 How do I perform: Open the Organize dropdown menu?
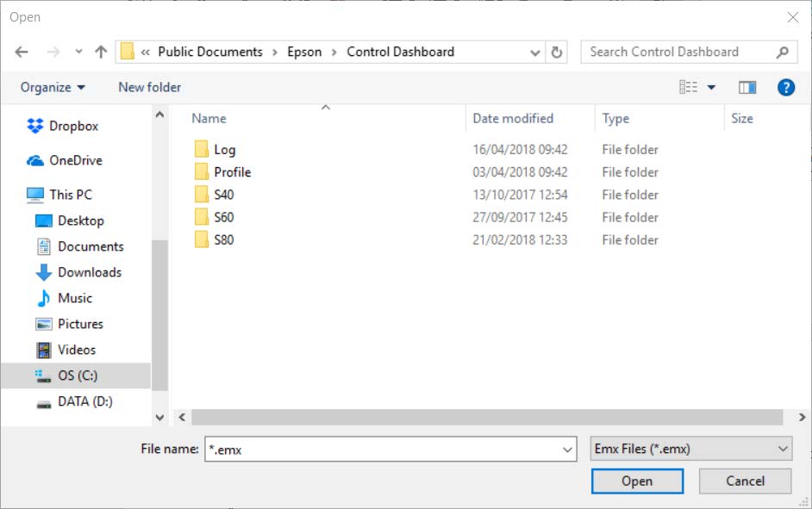pyautogui.click(x=53, y=87)
